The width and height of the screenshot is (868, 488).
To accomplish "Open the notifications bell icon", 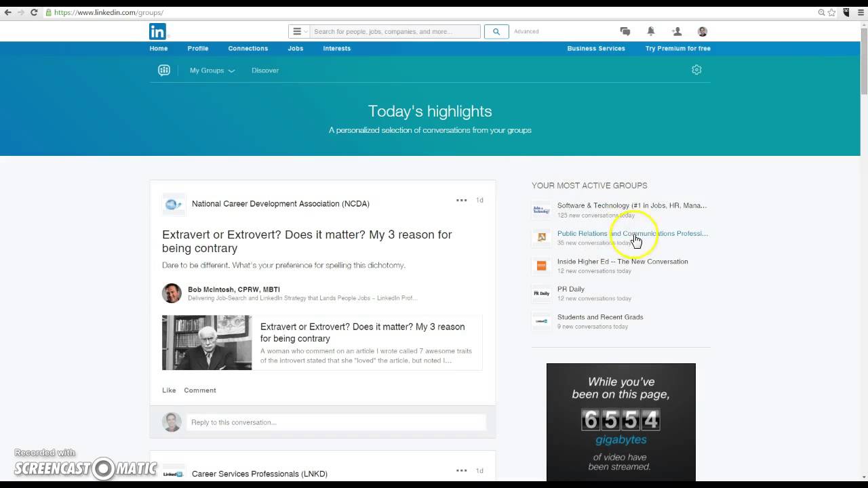I will (x=651, y=31).
